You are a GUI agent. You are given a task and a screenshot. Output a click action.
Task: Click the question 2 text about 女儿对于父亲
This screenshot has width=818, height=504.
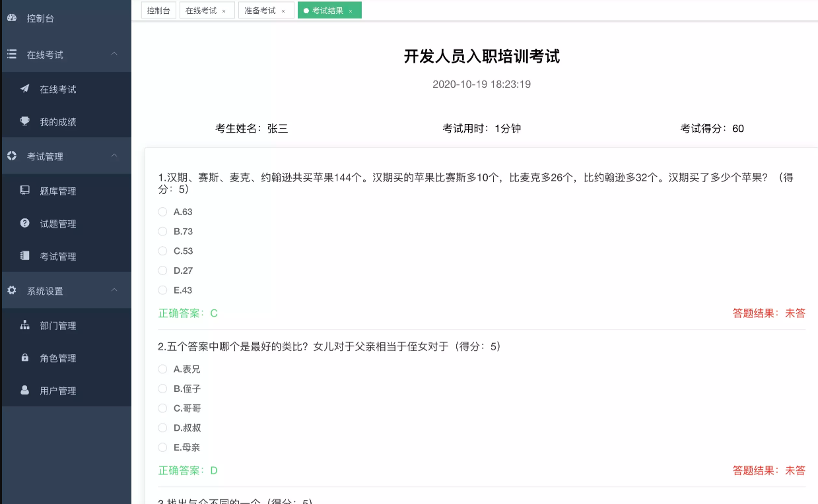click(x=329, y=346)
